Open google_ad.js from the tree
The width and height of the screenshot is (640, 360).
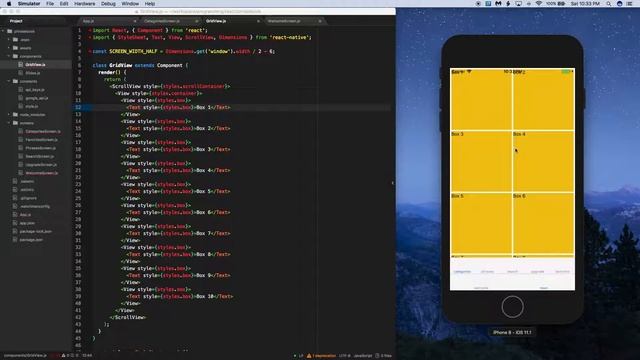(x=37, y=98)
